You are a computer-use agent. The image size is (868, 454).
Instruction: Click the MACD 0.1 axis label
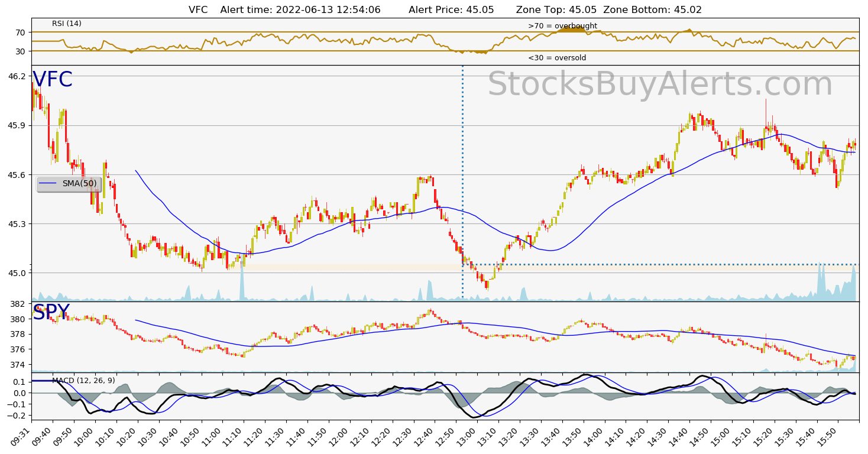(20, 382)
